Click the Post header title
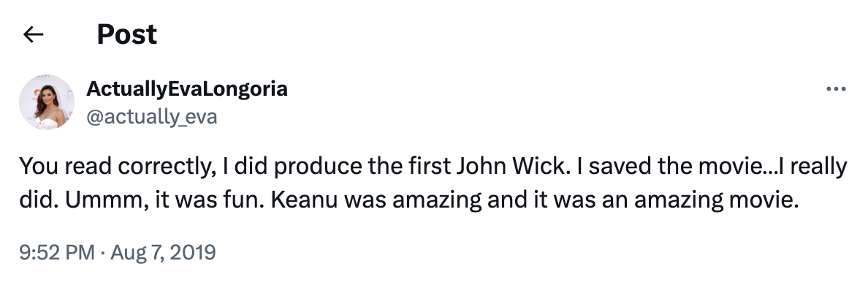The width and height of the screenshot is (868, 288). point(127,34)
